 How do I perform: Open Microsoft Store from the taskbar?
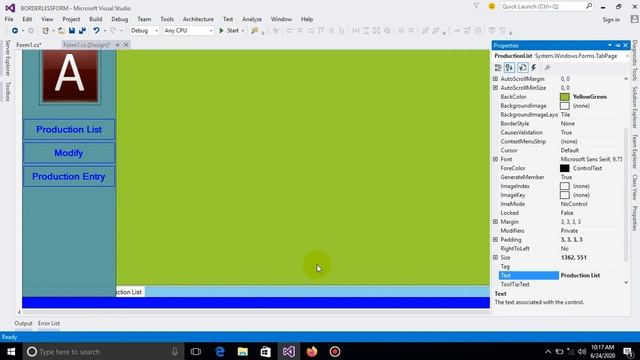pyautogui.click(x=266, y=351)
